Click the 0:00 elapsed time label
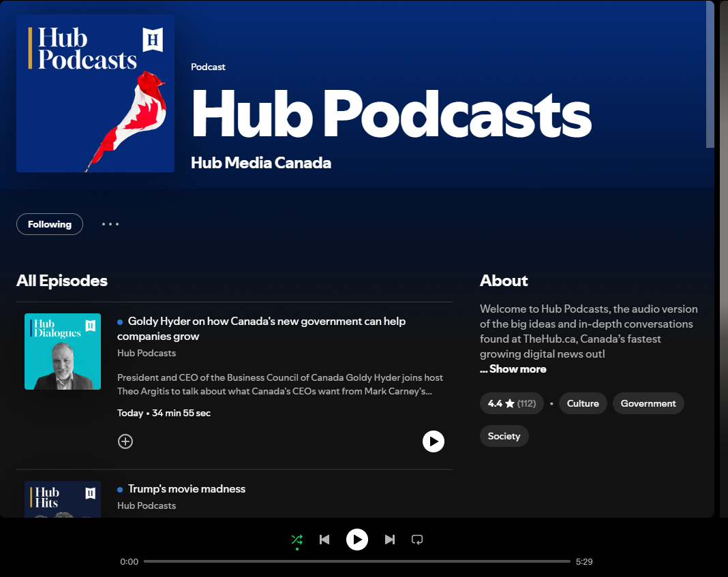Viewport: 728px width, 577px height. pos(129,562)
